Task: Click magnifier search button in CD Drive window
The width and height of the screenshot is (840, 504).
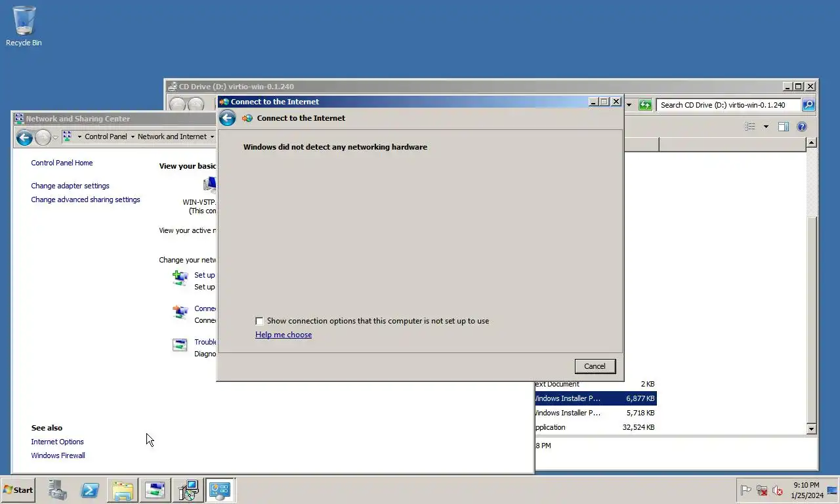Action: (x=808, y=105)
